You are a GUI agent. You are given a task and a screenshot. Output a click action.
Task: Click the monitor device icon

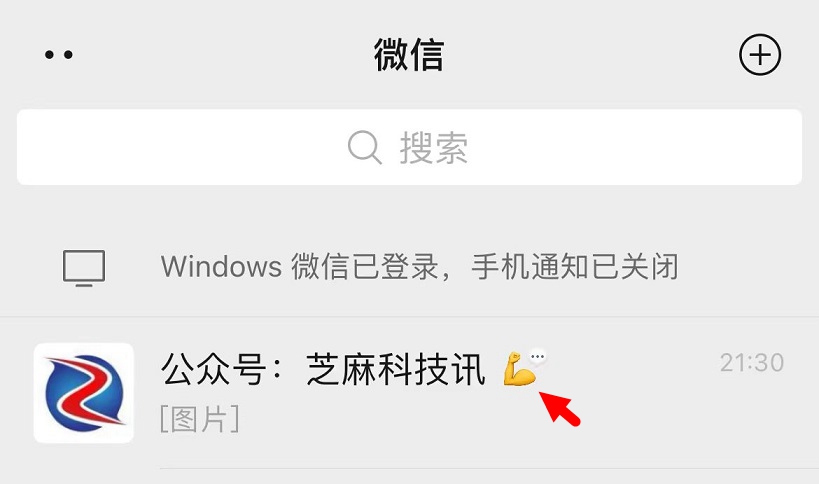(x=84, y=268)
